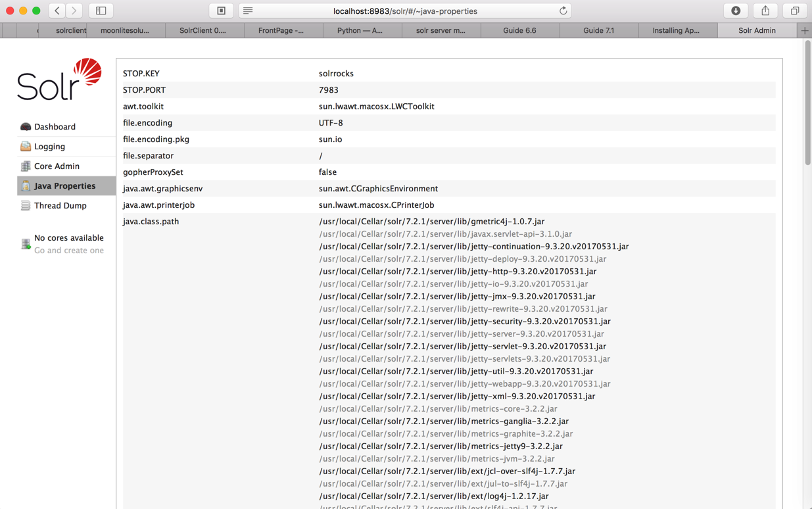The width and height of the screenshot is (812, 509).
Task: Switch to the FrontPage tab
Action: [x=281, y=30]
